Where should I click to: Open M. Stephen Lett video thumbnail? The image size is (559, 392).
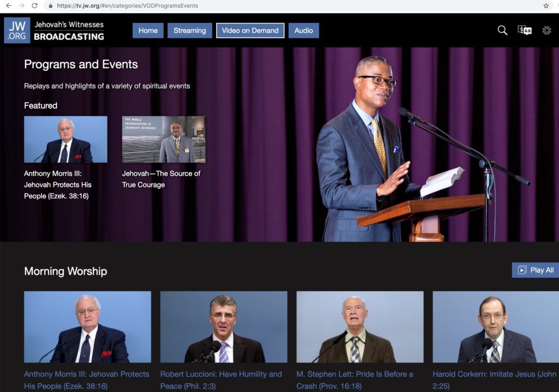tap(360, 326)
